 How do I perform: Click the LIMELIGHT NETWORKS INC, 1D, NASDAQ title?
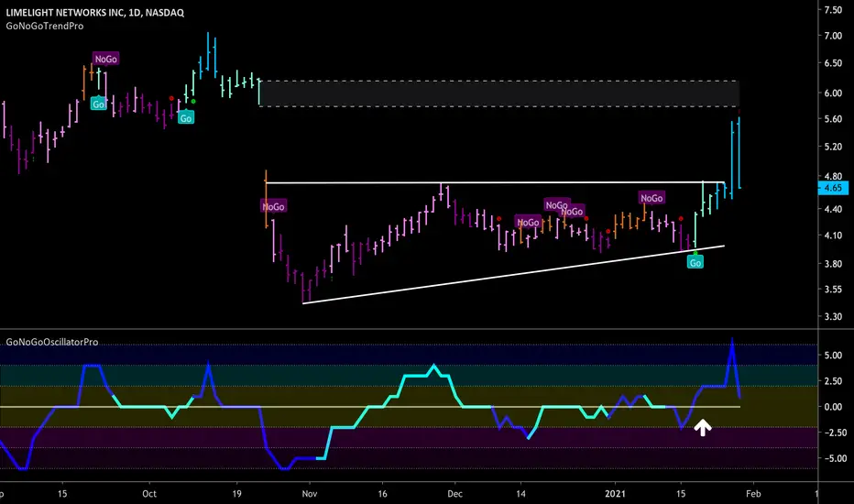94,13
